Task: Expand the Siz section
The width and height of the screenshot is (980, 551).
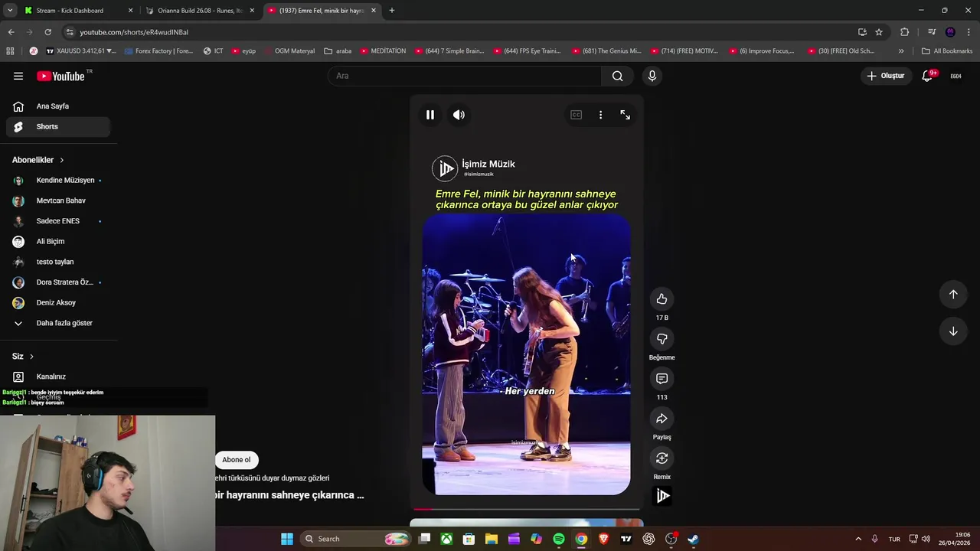Action: pos(23,357)
